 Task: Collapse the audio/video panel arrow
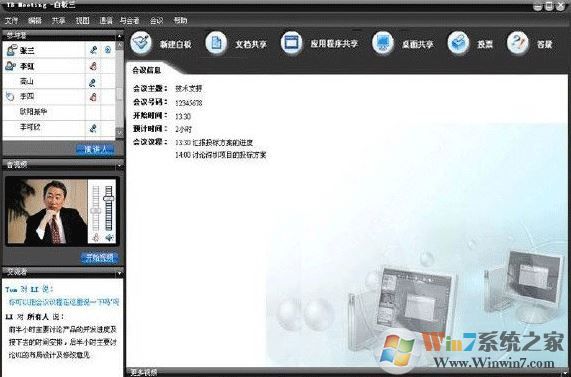[x=119, y=165]
